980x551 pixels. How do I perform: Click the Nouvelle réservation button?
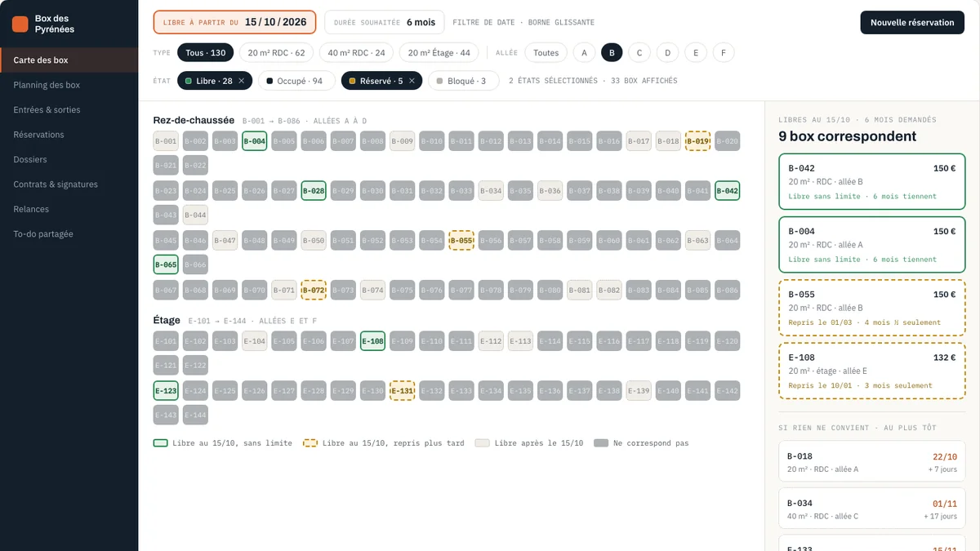(912, 23)
